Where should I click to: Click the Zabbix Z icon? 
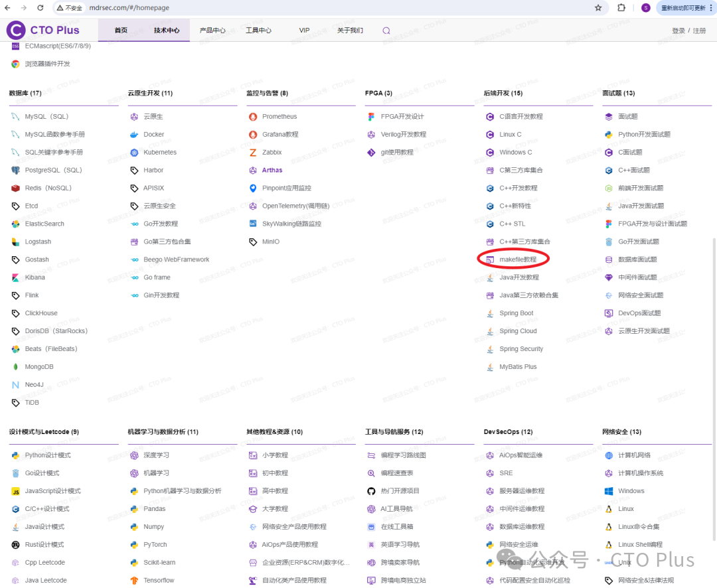coord(253,152)
